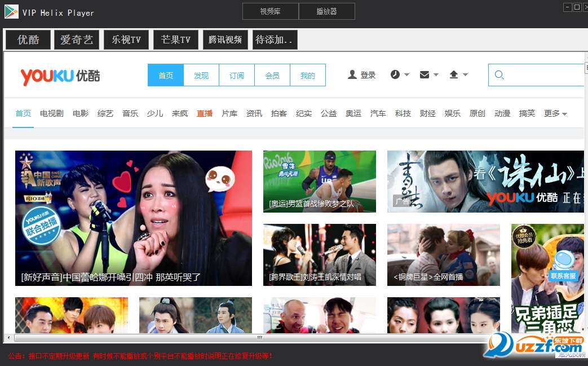Go to 综艺 category
The image size is (588, 366).
pos(105,113)
